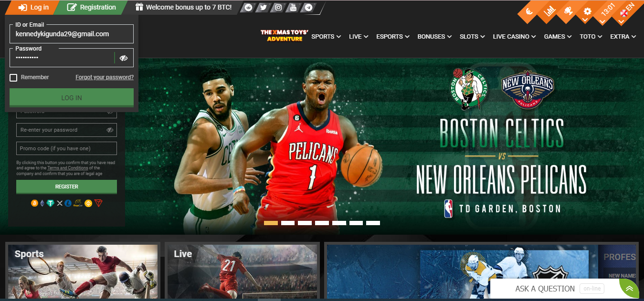Toggle login password visibility eye icon
Image resolution: width=644 pixels, height=301 pixels.
[124, 58]
